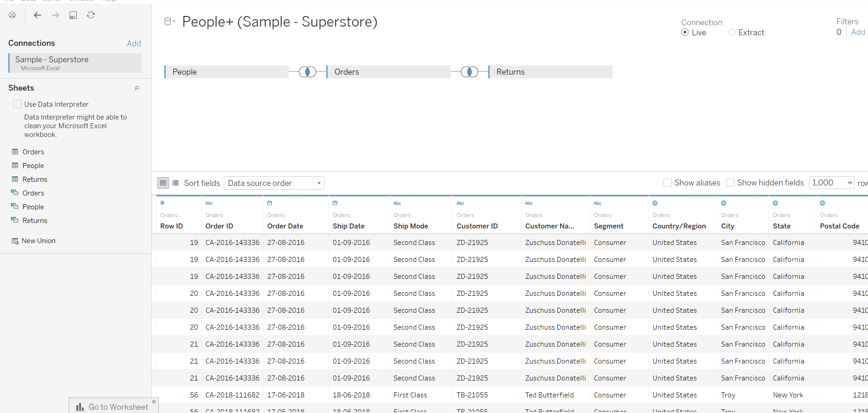Change Country/Region globe type icon
868x413 pixels.
point(655,203)
